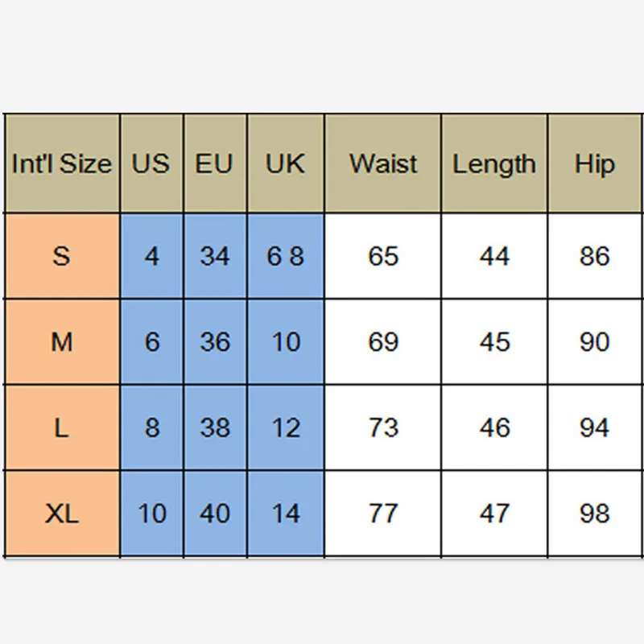Screen dimensions: 644x644
Task: Click EU size 40 cell
Action: 214,513
